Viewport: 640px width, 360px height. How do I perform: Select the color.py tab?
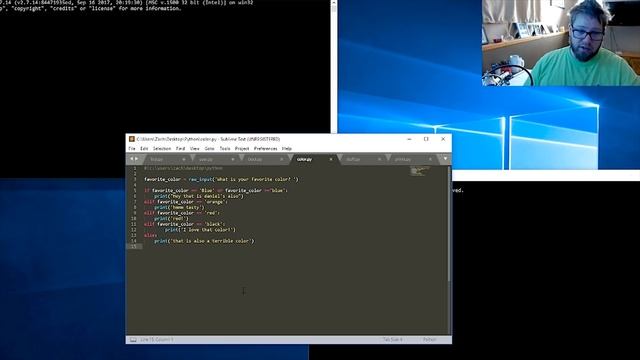pos(314,159)
